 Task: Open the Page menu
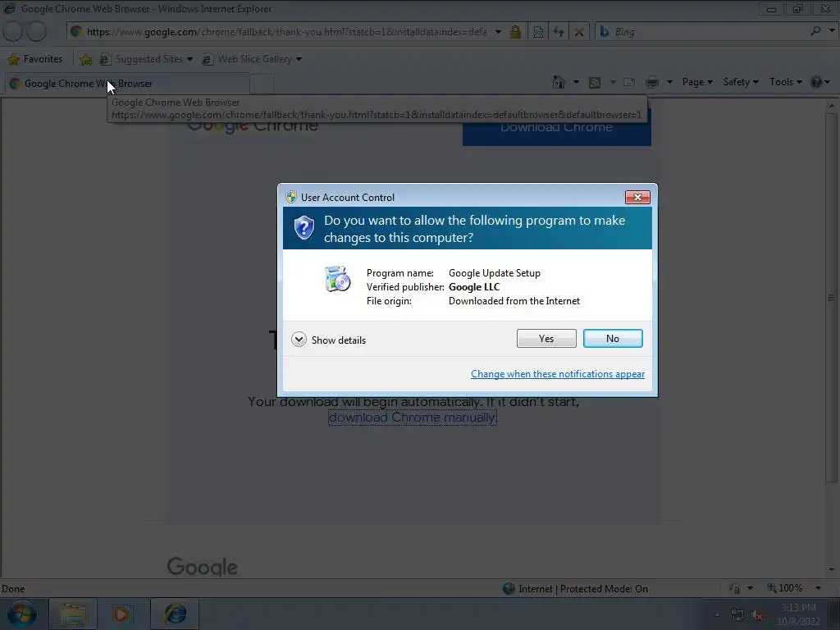[697, 82]
